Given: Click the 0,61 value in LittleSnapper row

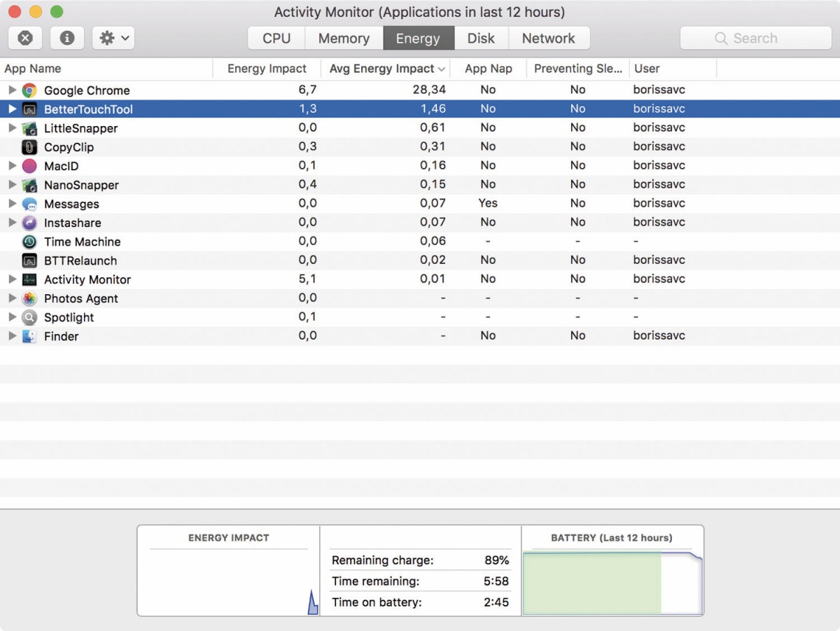Looking at the screenshot, I should tap(433, 127).
